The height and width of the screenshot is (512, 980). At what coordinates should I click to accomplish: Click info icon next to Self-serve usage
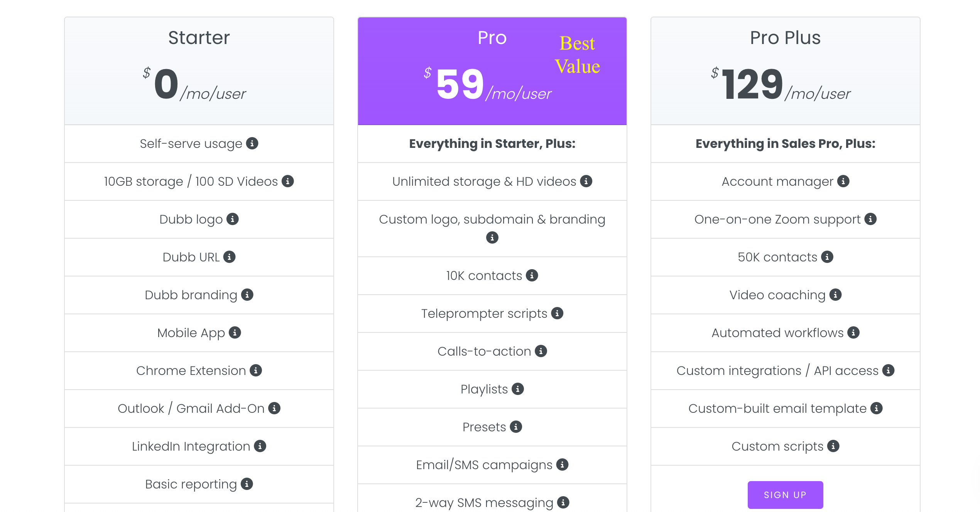[x=252, y=143]
